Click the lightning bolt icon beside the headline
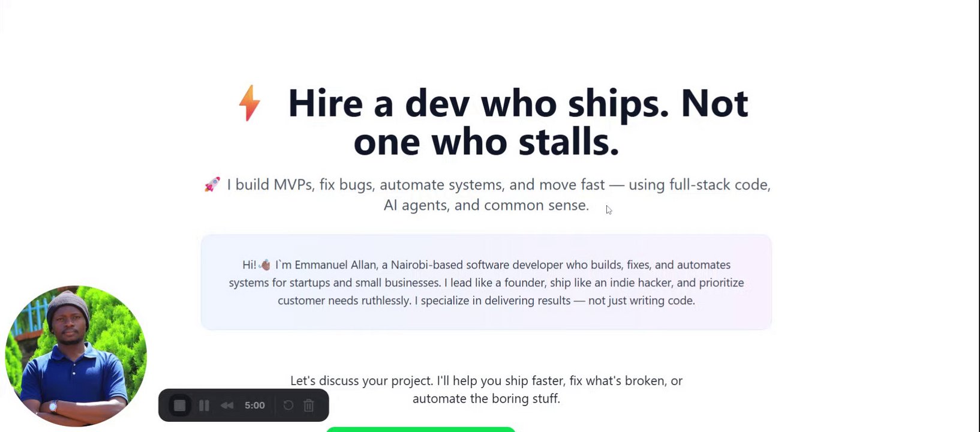The height and width of the screenshot is (432, 980). tap(249, 103)
